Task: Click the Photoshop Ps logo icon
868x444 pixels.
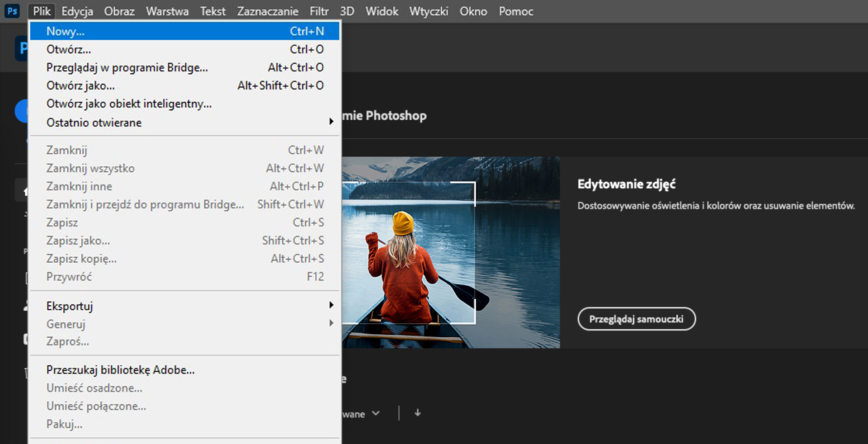Action: pyautogui.click(x=12, y=11)
